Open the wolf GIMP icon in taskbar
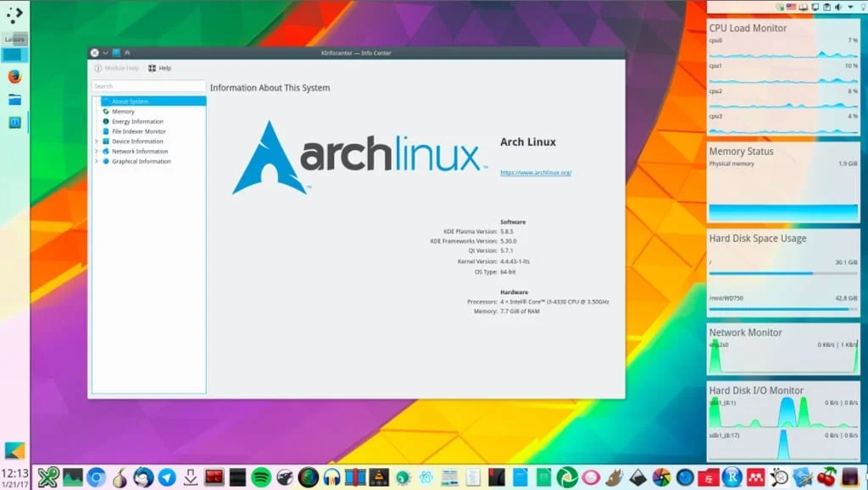The image size is (868, 490). coord(614,477)
